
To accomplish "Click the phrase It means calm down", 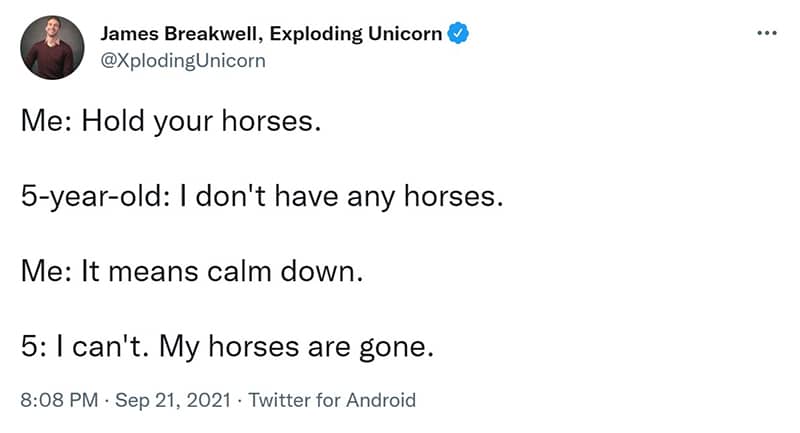I will coord(222,271).
